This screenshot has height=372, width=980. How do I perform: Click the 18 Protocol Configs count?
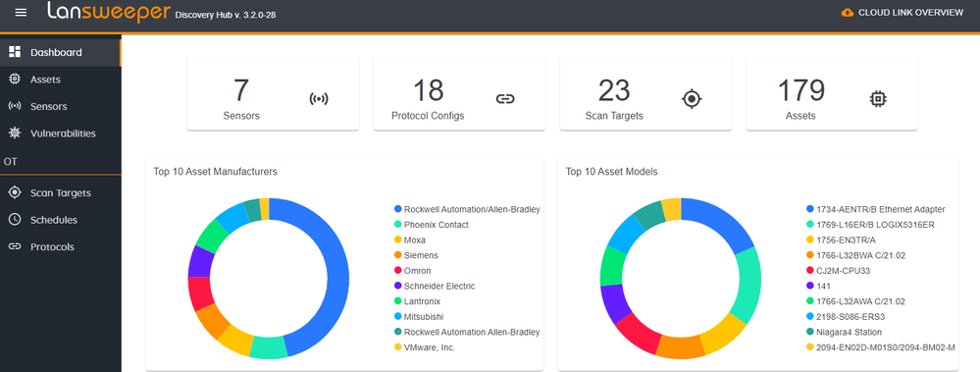tap(428, 90)
